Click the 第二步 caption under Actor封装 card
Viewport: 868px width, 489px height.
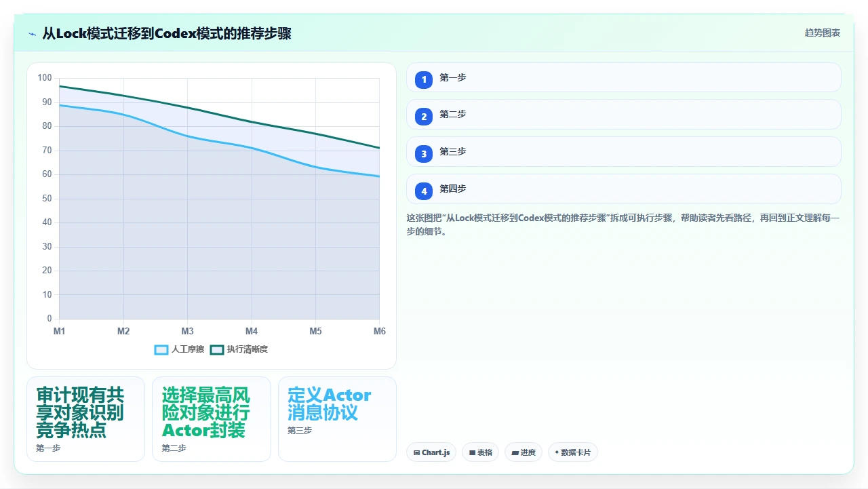tap(174, 448)
